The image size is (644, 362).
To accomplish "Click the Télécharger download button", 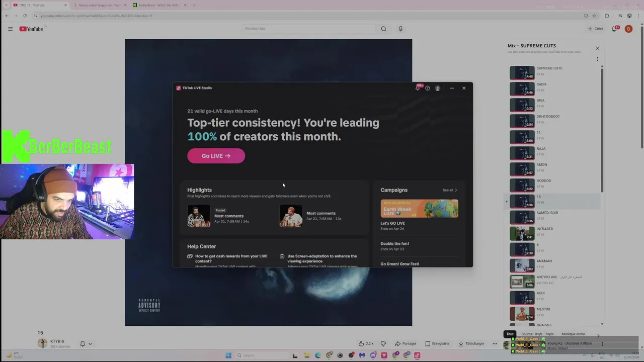I will [471, 343].
